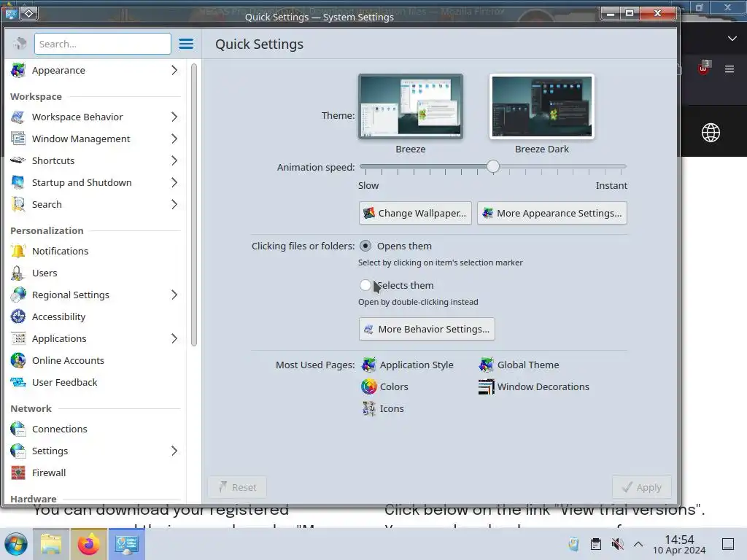Click the User Feedback icon
Screen dimensions: 747x560
pos(18,382)
